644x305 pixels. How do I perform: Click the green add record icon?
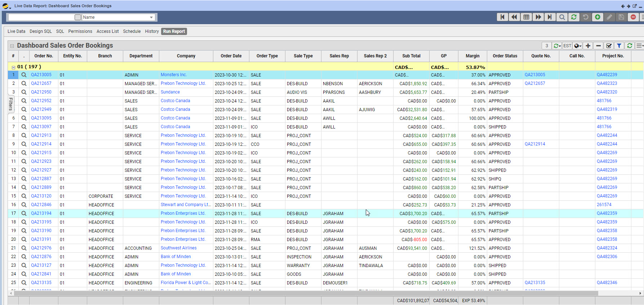[x=598, y=17]
